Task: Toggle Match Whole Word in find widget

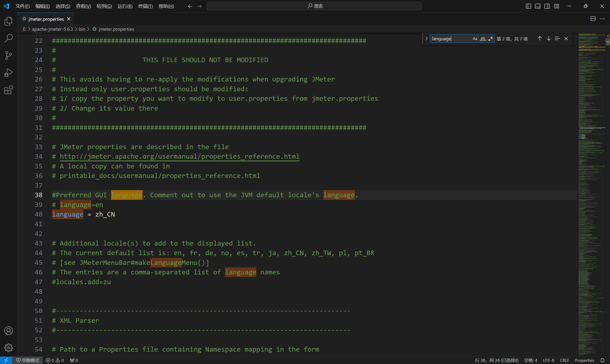Action: (483, 39)
